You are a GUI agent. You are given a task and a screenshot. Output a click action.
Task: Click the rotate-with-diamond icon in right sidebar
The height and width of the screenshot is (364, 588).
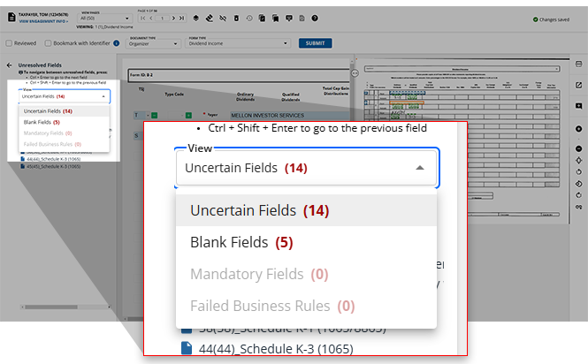[578, 184]
